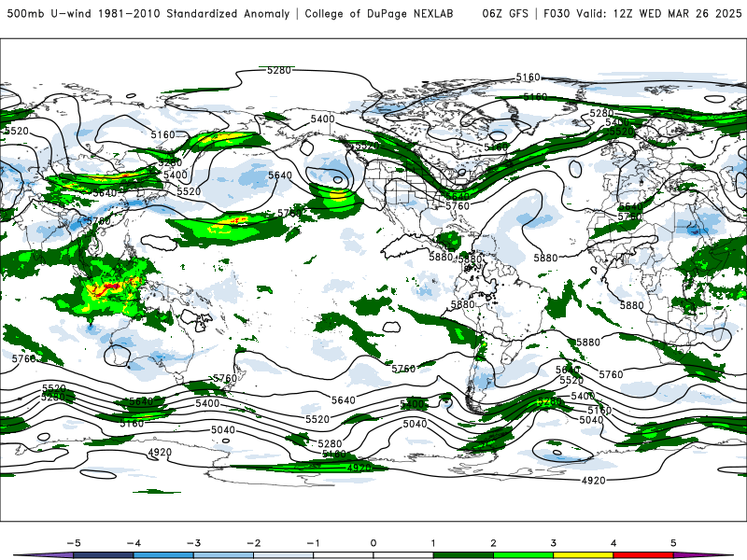Click the '5400' contour label above Alaska
747x560 pixels.
click(x=322, y=119)
